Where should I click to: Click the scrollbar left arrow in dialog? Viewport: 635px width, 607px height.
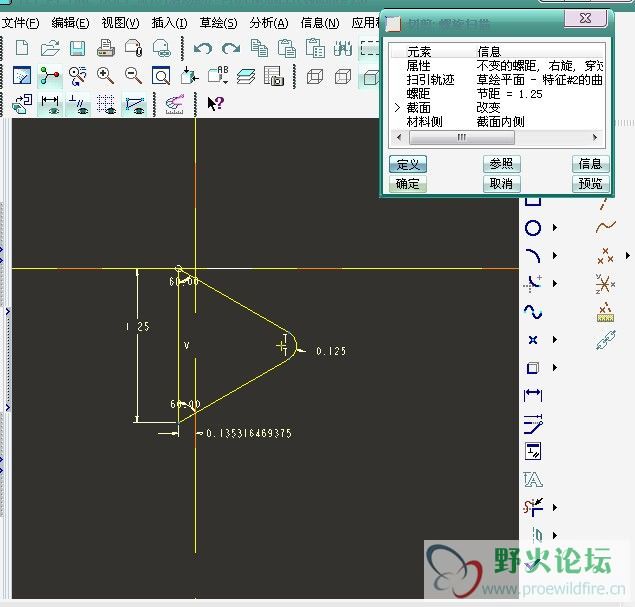click(x=399, y=137)
